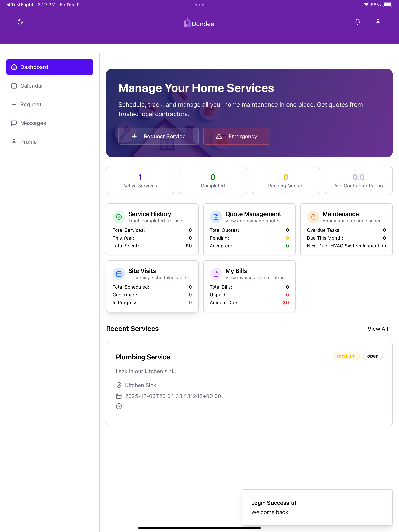
Task: Click the medium priority badge
Action: [346, 356]
